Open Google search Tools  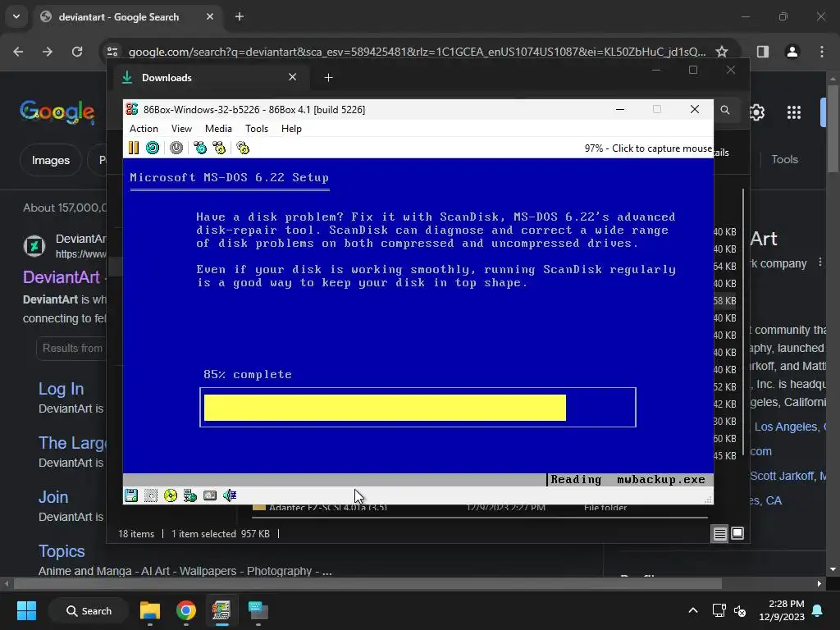[784, 160]
